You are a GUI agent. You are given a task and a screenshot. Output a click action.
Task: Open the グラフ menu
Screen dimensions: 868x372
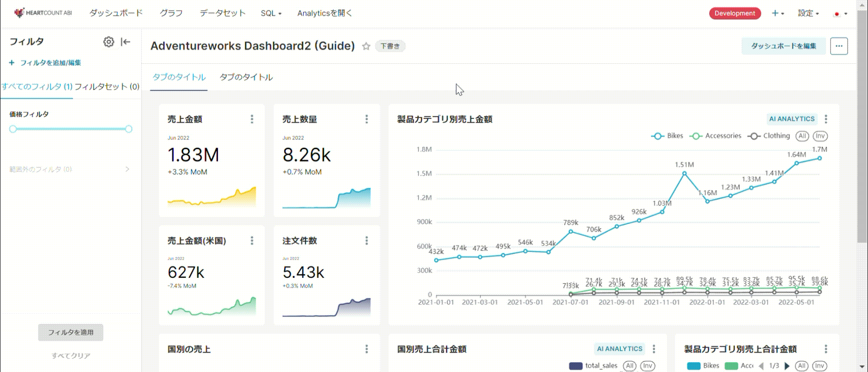pos(171,13)
